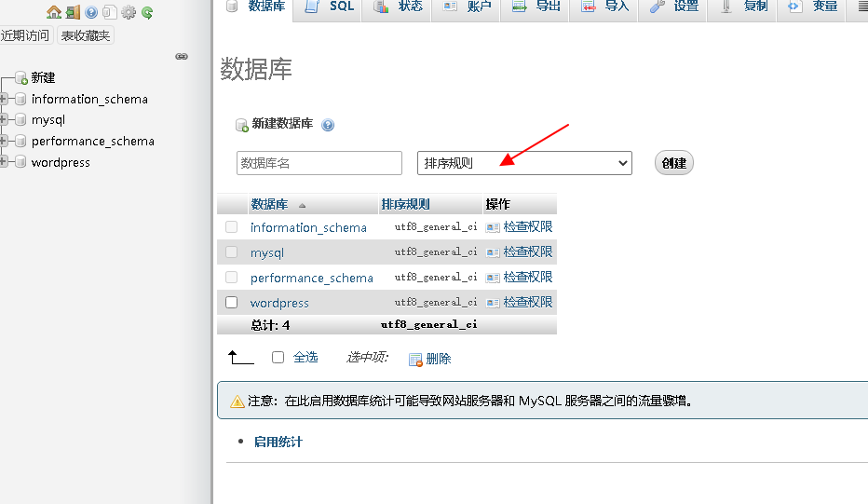Expand the information_schema tree node
The width and height of the screenshot is (868, 504).
[x=5, y=99]
